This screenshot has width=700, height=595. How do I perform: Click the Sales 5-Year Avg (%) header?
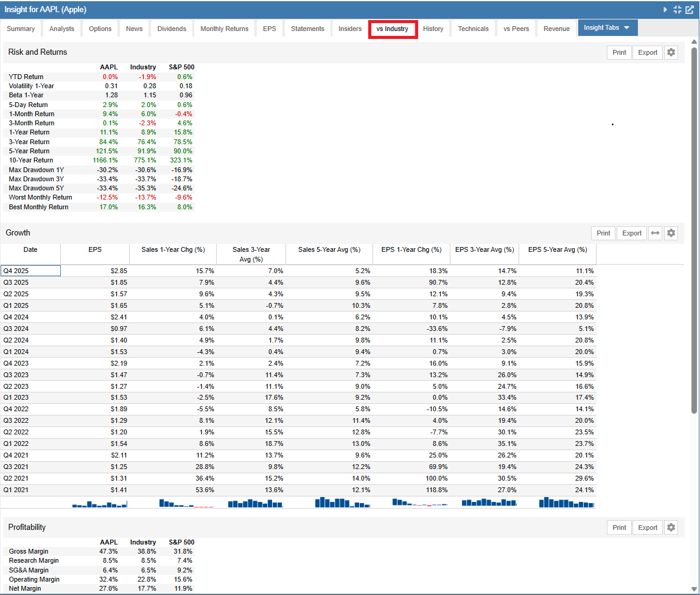[329, 254]
